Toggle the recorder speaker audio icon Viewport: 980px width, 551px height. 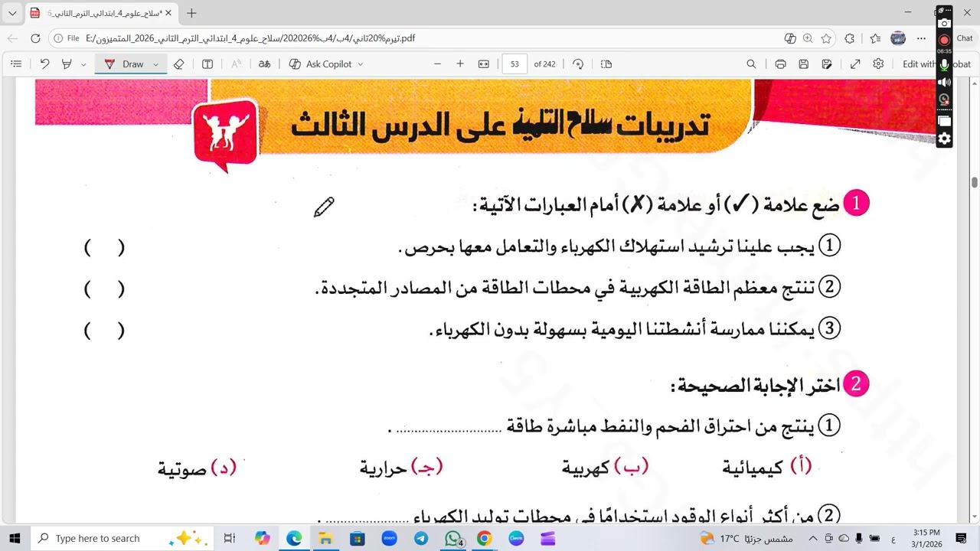[x=944, y=82]
